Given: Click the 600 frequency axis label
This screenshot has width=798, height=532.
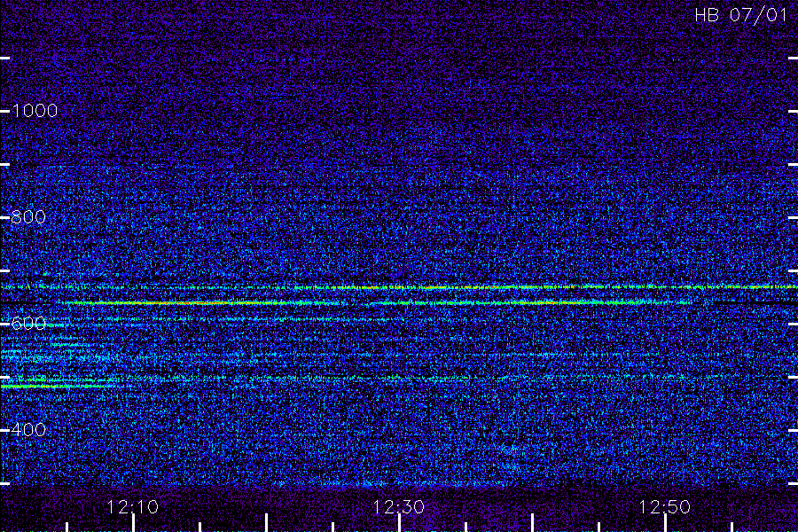Looking at the screenshot, I should [28, 324].
